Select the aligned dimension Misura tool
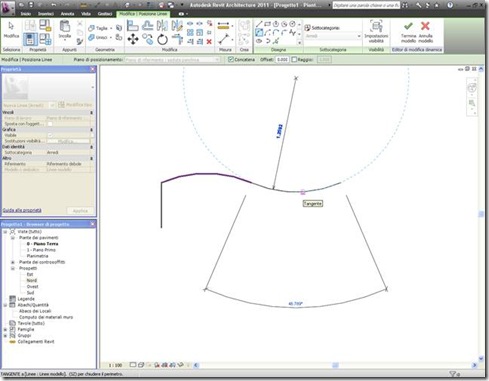Image resolution: width=489 pixels, height=381 pixels. point(223,26)
